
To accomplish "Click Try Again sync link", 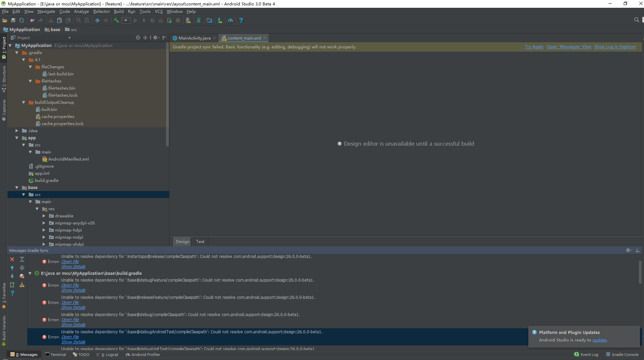I will (534, 47).
